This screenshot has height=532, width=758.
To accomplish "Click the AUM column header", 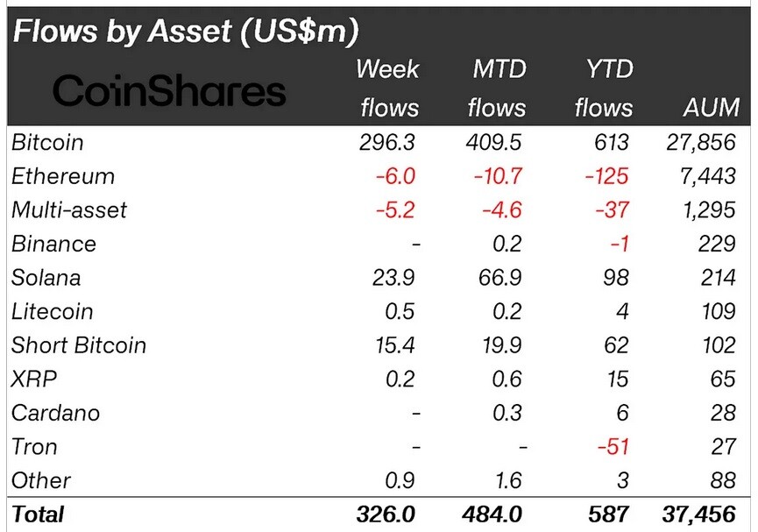I will tap(711, 108).
